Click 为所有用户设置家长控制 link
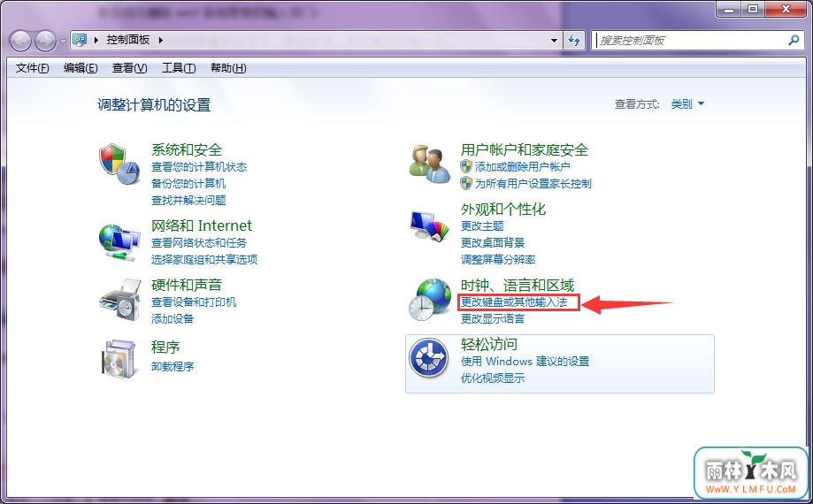813x504 pixels. pos(533,183)
